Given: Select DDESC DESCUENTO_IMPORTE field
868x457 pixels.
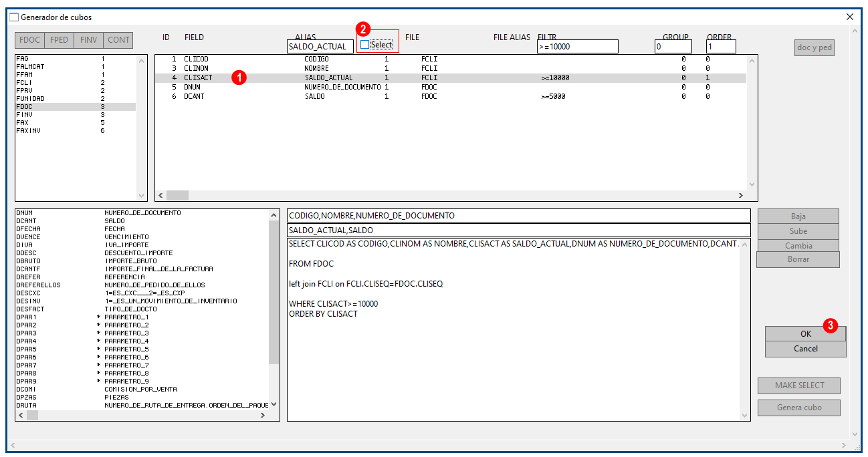Looking at the screenshot, I should click(x=142, y=253).
